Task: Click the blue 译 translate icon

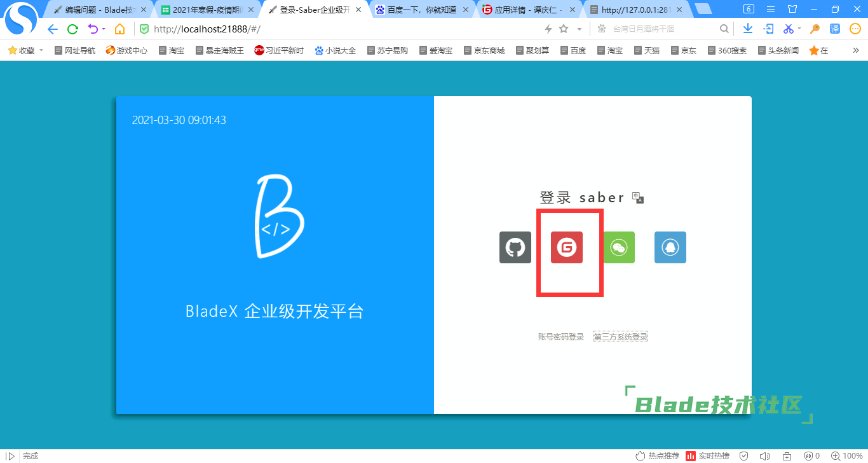Action: (835, 29)
